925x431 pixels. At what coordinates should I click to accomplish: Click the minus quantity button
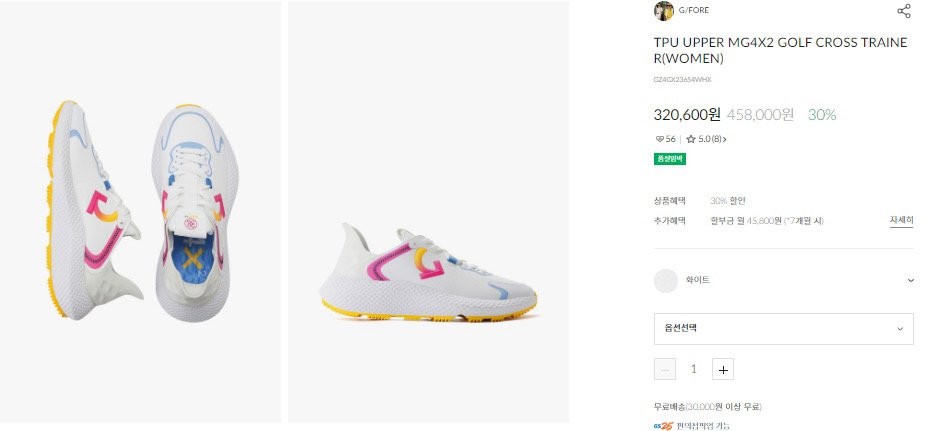(x=665, y=369)
